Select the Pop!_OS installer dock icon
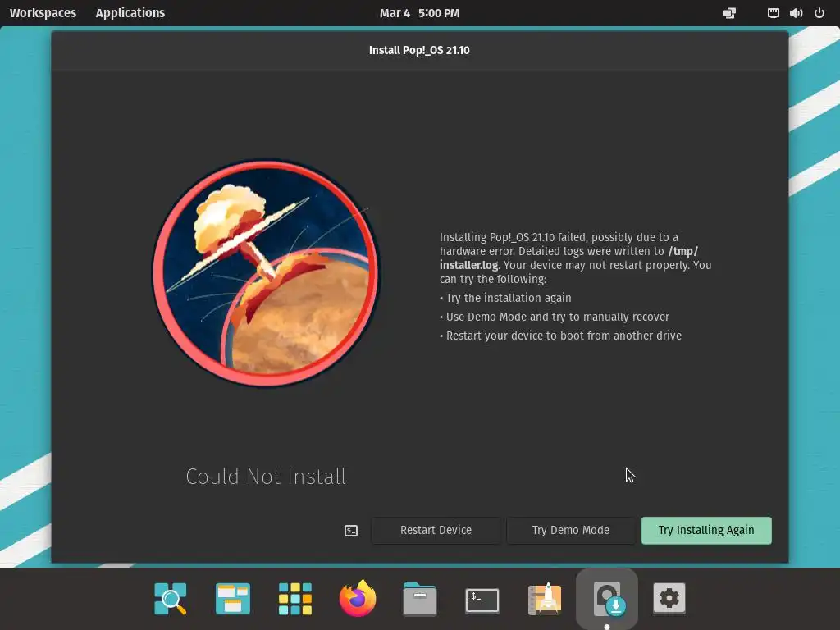The image size is (840, 630). click(x=607, y=598)
